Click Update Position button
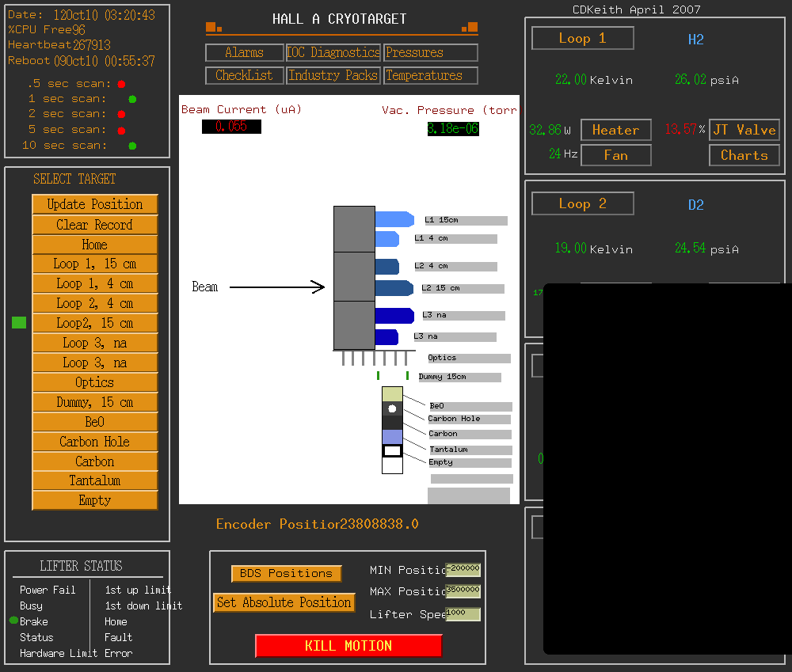 click(95, 204)
